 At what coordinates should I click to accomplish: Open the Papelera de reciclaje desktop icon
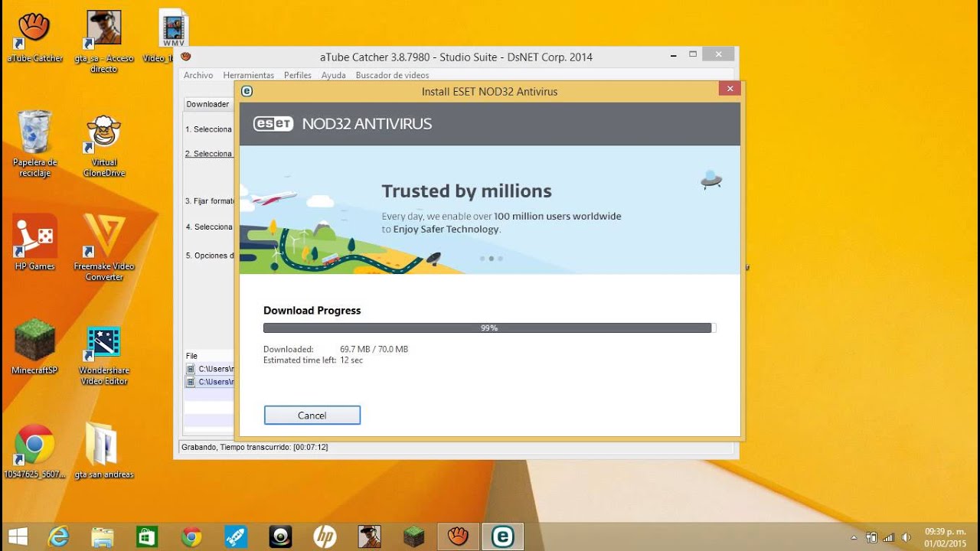34,144
